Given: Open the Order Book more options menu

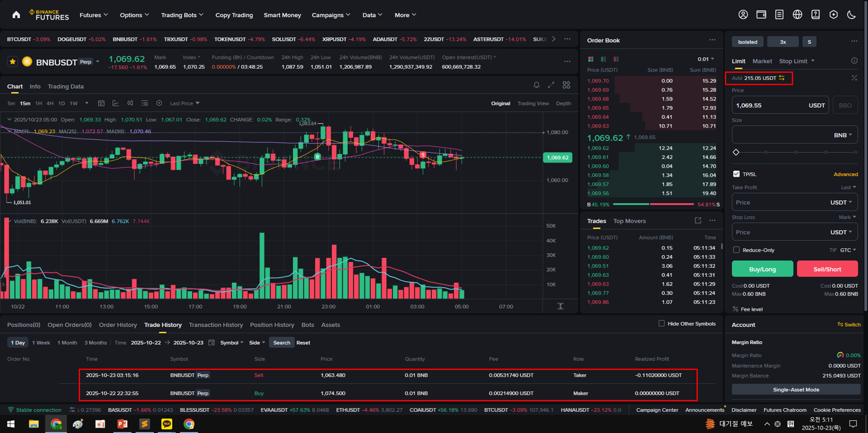Looking at the screenshot, I should [713, 40].
